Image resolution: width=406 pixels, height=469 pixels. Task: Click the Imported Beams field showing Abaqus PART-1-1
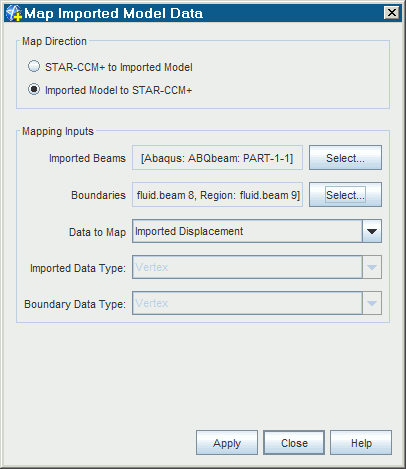tap(217, 158)
